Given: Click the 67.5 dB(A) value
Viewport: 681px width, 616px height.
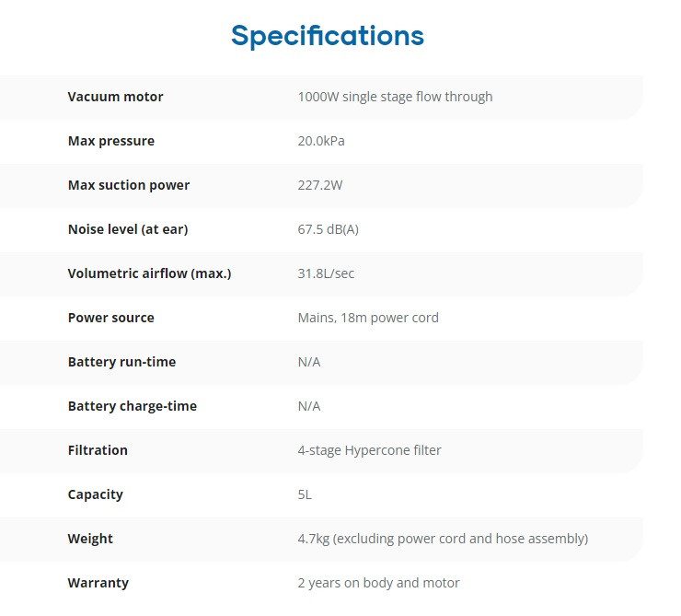Looking at the screenshot, I should tap(329, 229).
